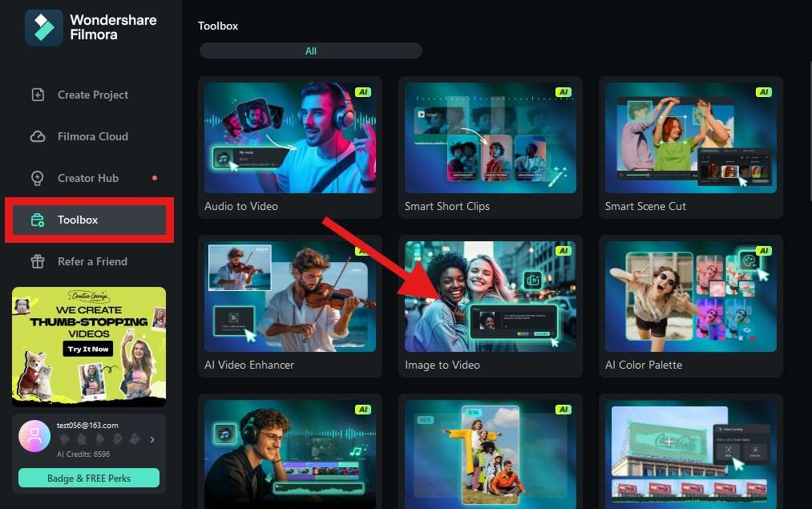Viewport: 812px width, 509px height.
Task: Click the Filmora Cloud icon
Action: [38, 136]
